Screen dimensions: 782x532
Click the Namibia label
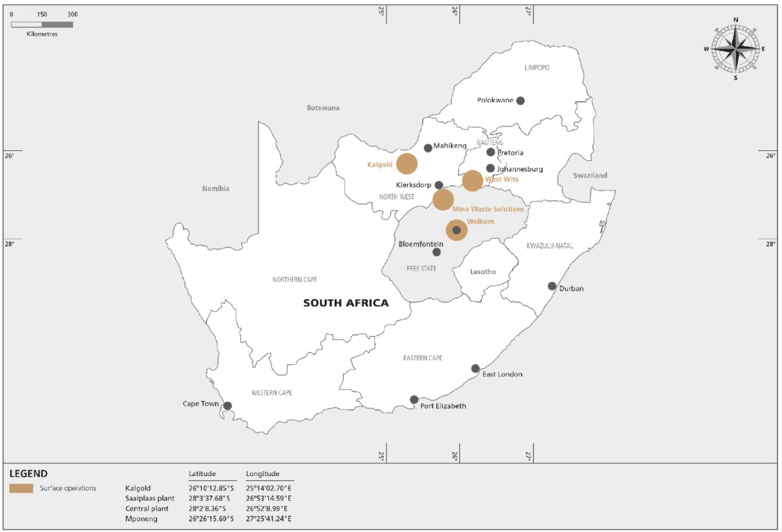[x=215, y=188]
